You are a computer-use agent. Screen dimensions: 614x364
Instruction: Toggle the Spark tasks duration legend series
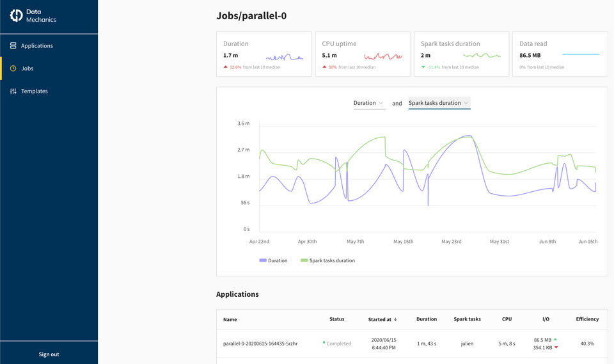327,260
